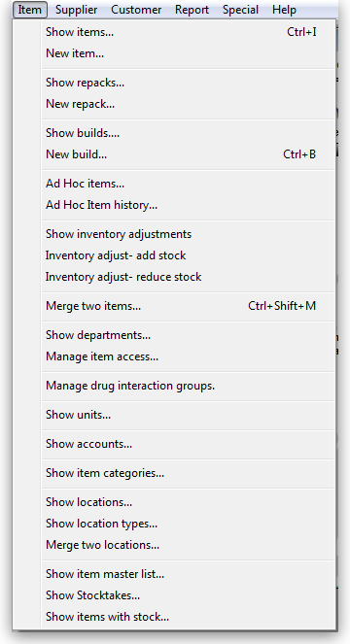
Task: Select Manage drug interaction groups
Action: (x=188, y=386)
